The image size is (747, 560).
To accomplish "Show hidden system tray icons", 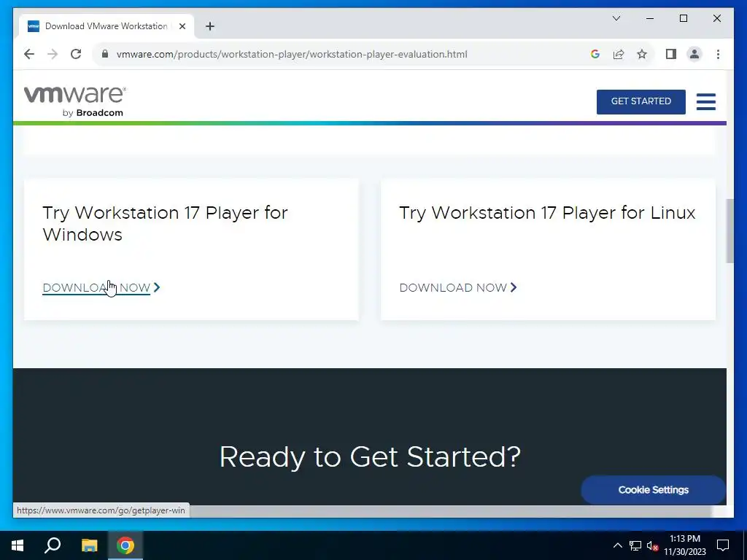I will [x=617, y=545].
